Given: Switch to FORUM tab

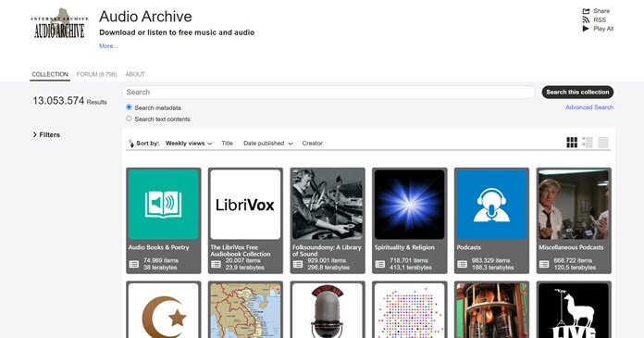Looking at the screenshot, I should (x=96, y=74).
